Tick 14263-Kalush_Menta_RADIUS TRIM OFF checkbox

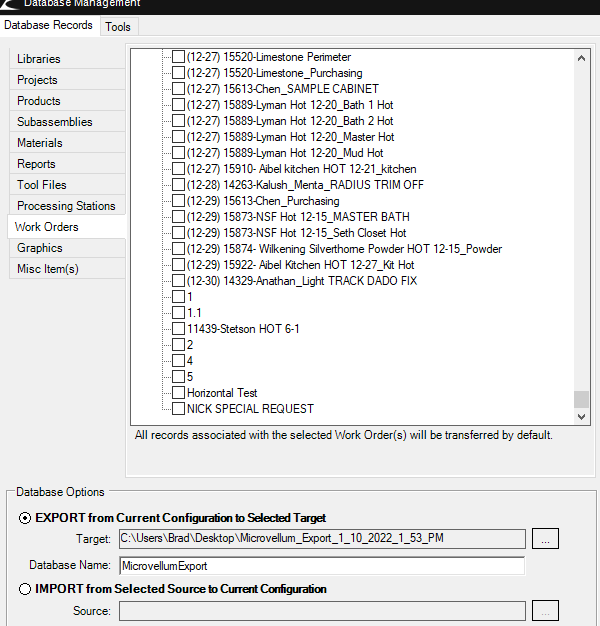(178, 184)
